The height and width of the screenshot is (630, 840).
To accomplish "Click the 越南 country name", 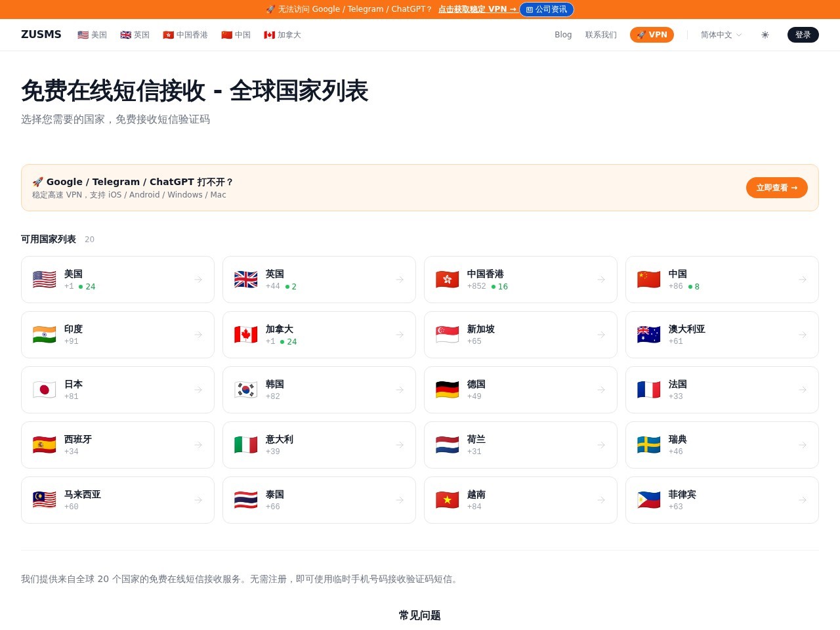I will click(x=476, y=494).
